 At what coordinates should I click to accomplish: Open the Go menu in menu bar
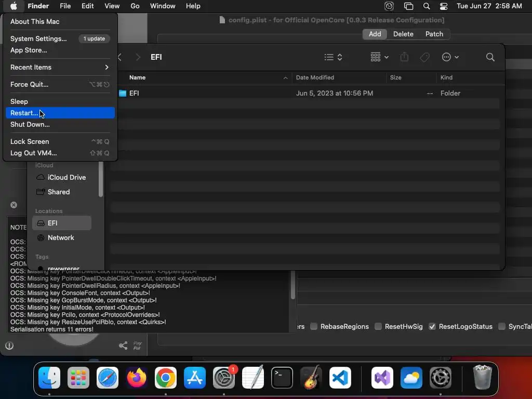tap(135, 6)
